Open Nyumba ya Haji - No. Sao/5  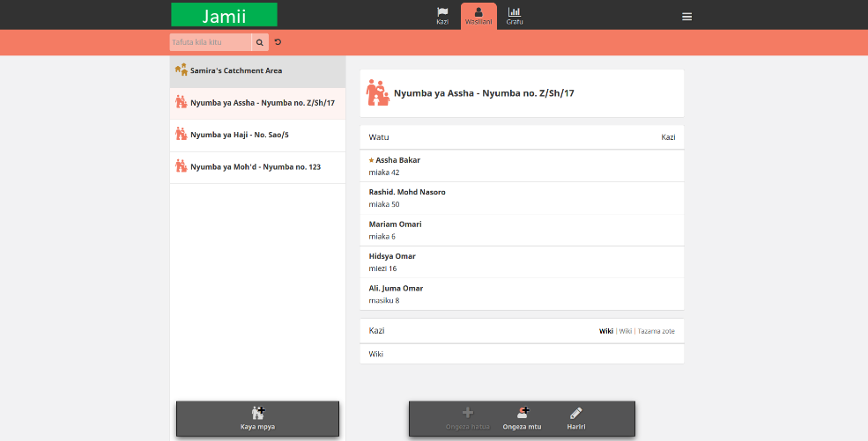click(257, 136)
